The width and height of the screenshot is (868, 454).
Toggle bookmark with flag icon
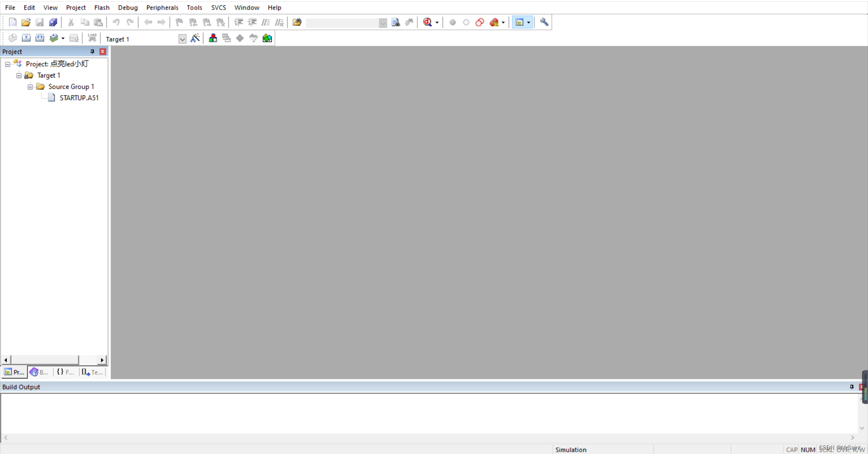(x=179, y=22)
